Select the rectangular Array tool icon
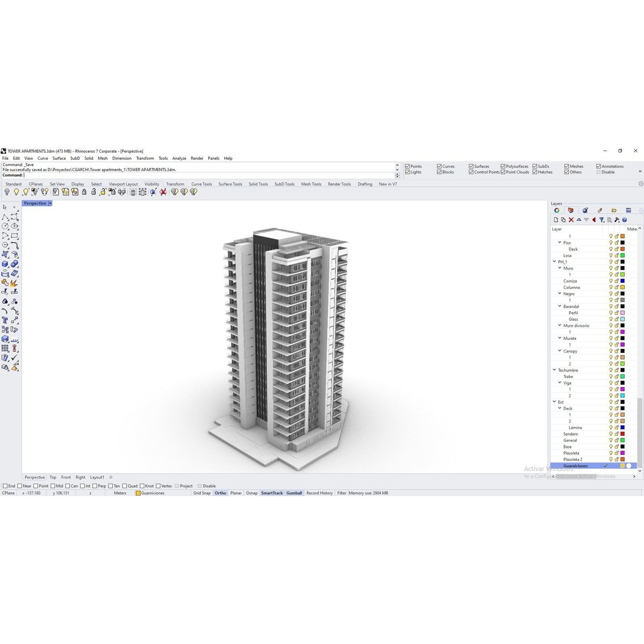 (5, 348)
